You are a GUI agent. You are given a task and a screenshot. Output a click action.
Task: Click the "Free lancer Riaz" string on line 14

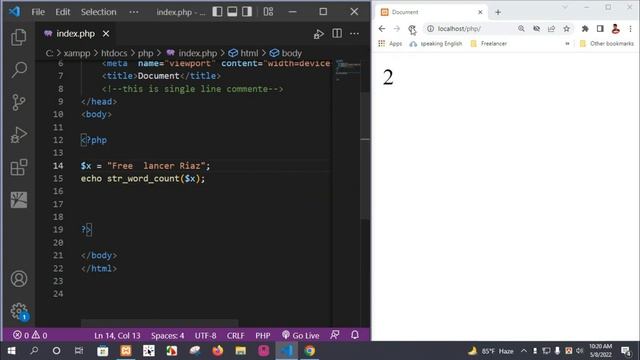156,166
